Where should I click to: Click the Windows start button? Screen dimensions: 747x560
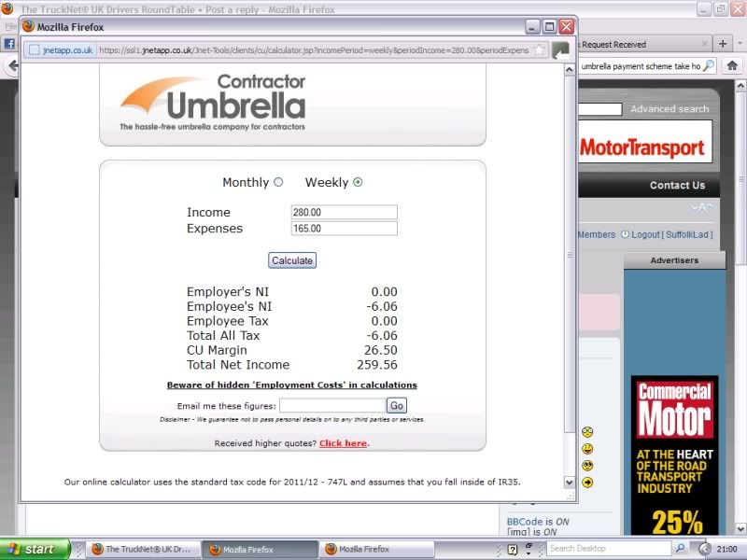pyautogui.click(x=35, y=549)
